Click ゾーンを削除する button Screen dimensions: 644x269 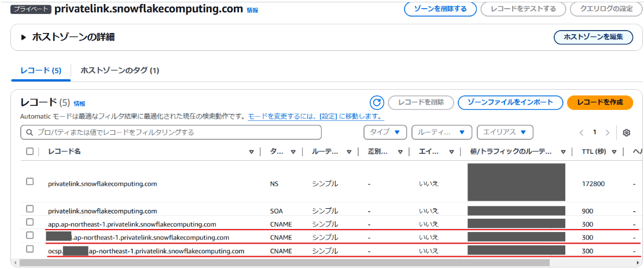tap(440, 9)
